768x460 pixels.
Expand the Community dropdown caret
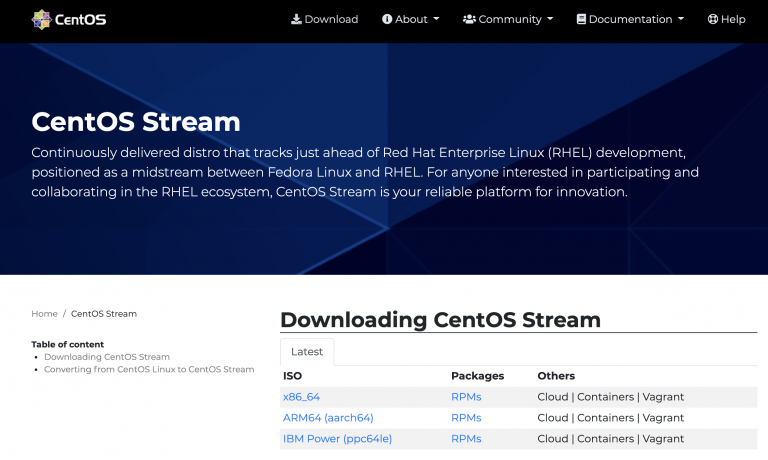coord(550,19)
